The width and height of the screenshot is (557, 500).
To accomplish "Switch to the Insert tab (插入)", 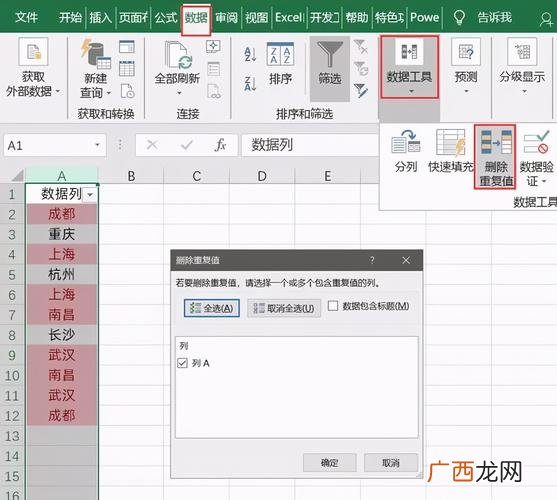I will click(x=101, y=17).
